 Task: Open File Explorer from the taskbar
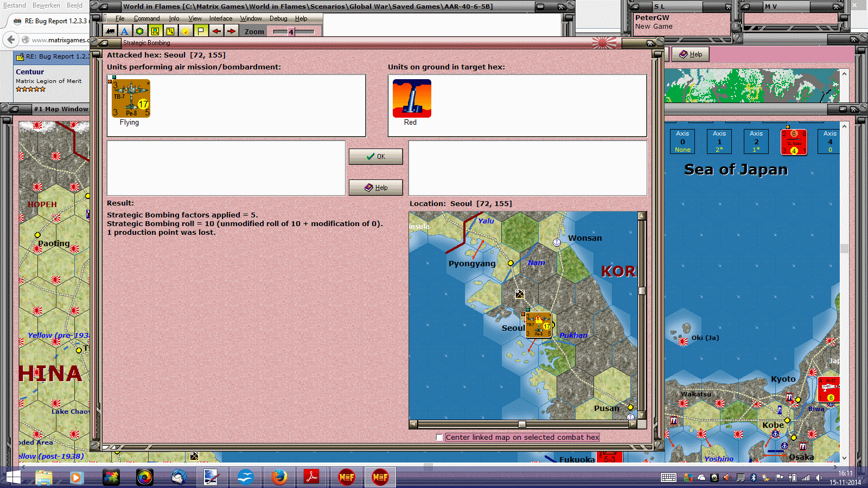click(44, 477)
